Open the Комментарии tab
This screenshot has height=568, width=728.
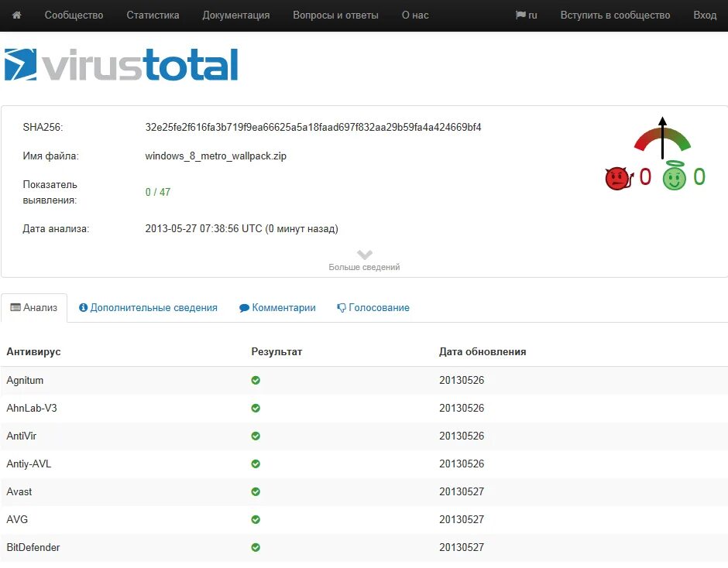(x=277, y=308)
